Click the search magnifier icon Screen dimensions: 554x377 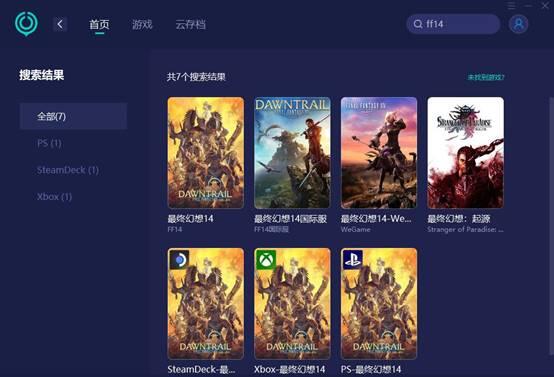click(418, 24)
